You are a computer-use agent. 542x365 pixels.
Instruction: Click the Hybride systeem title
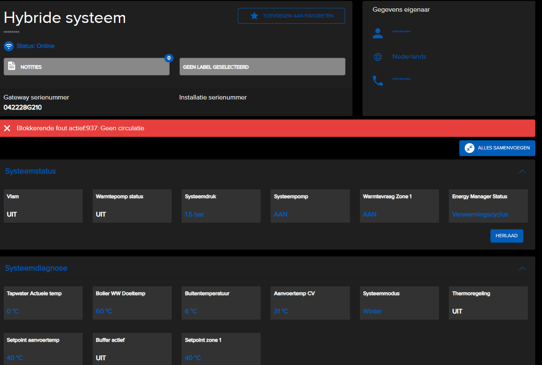(65, 18)
